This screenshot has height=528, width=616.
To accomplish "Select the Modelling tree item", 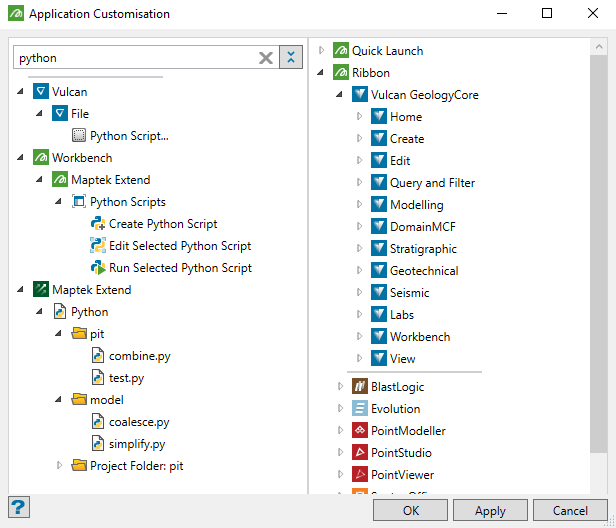I will pos(417,205).
